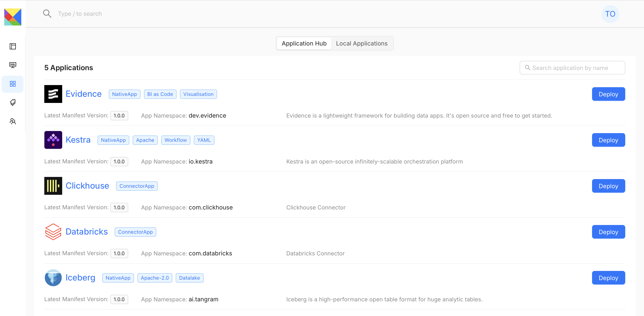
Task: Click the io.kestra namespace text
Action: [x=200, y=161]
